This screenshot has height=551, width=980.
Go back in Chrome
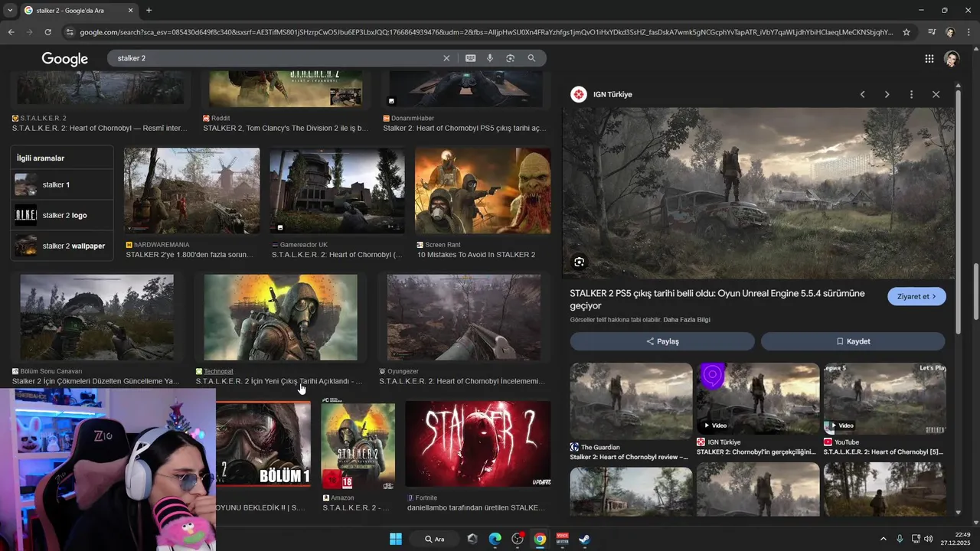pyautogui.click(x=11, y=32)
